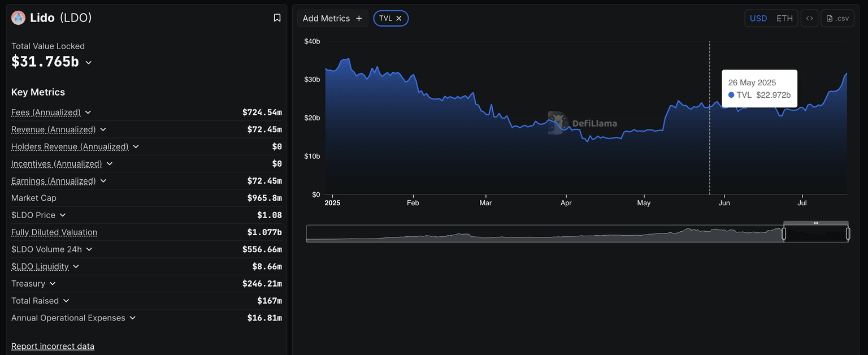Image resolution: width=868 pixels, height=355 pixels.
Task: Expand Annual Operational Expenses row
Action: click(133, 318)
